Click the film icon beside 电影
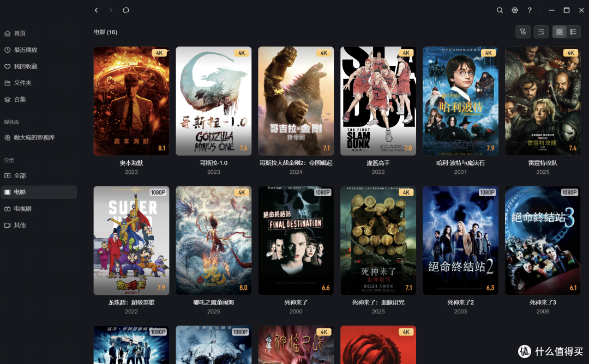The image size is (589, 364). click(8, 192)
